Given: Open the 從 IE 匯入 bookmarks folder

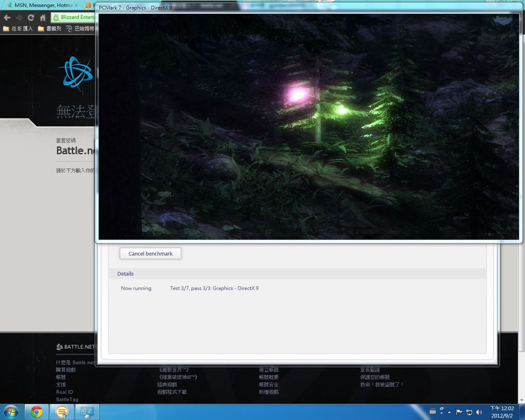Looking at the screenshot, I should tap(18, 29).
